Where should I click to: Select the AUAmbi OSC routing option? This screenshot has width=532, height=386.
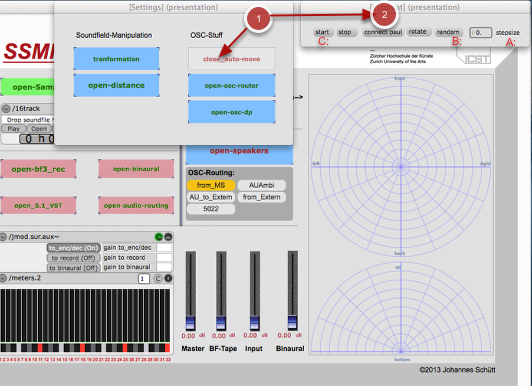pyautogui.click(x=262, y=185)
